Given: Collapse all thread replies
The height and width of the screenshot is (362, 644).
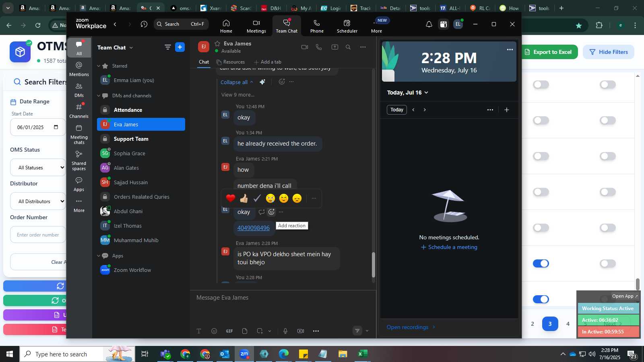Looking at the screenshot, I should pyautogui.click(x=237, y=82).
